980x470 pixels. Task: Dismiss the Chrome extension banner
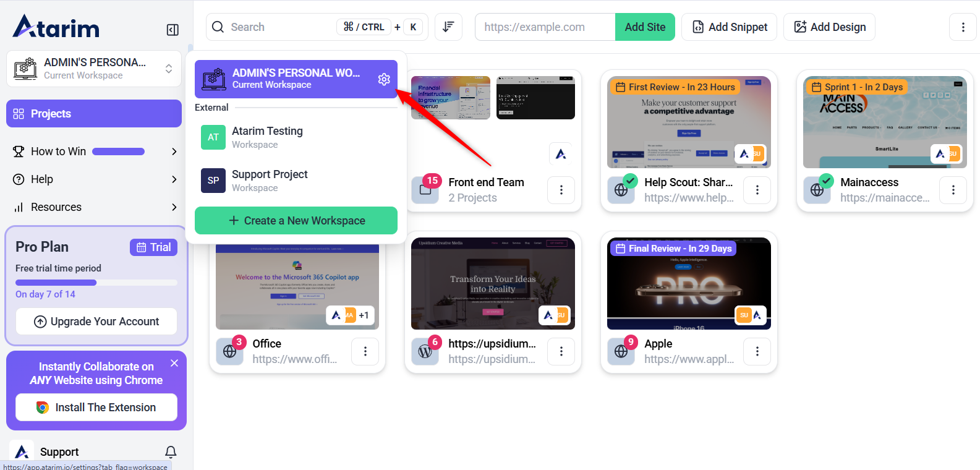[174, 363]
